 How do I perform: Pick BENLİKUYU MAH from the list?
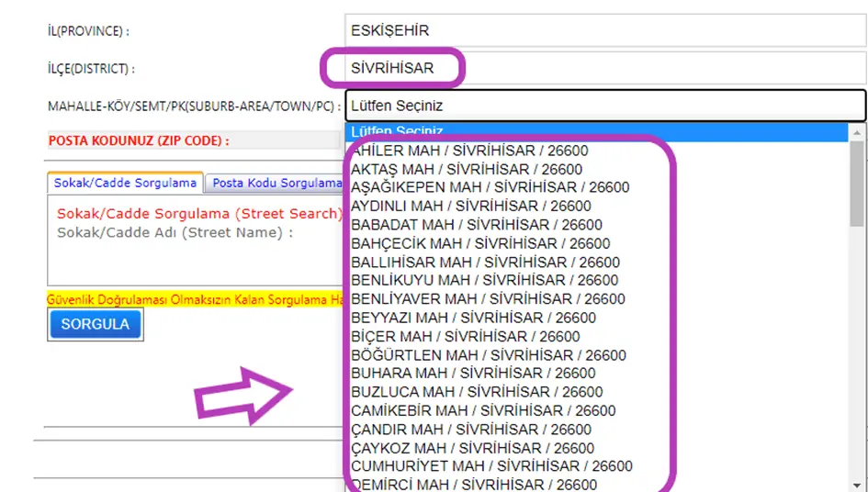484,280
